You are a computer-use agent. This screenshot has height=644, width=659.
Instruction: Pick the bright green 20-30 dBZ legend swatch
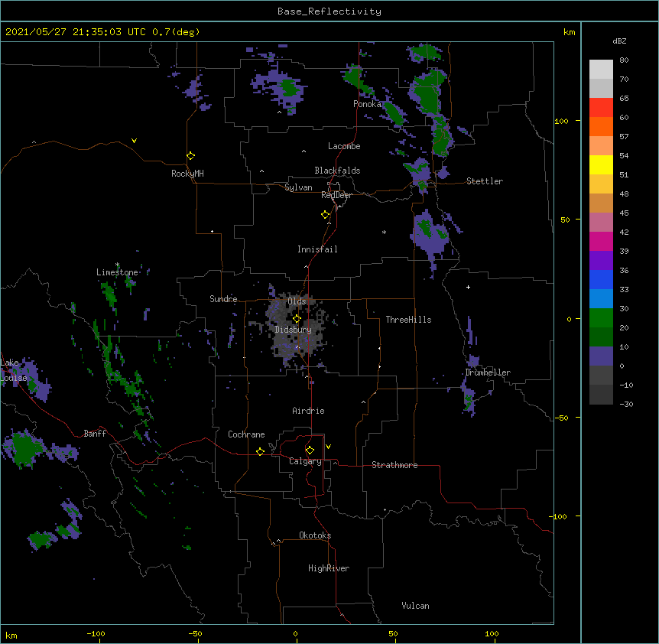[601, 318]
